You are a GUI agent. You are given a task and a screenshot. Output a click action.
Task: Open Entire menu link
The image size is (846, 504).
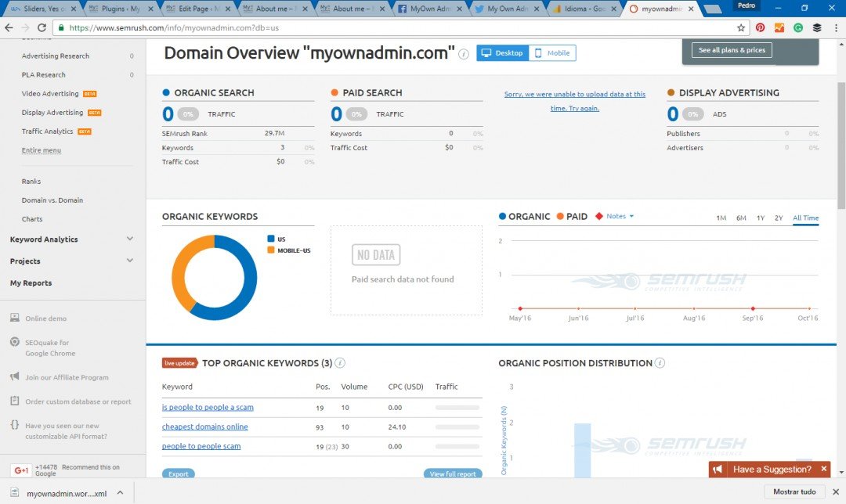[41, 150]
